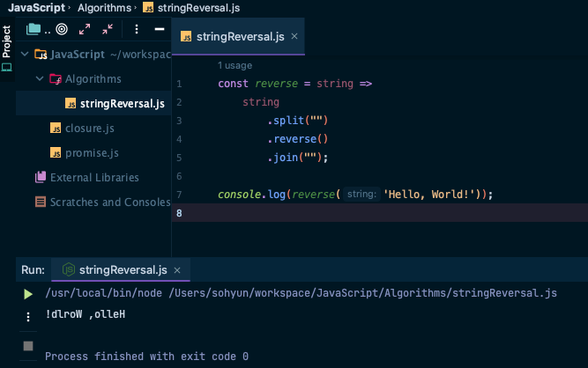This screenshot has height=368, width=588.
Task: Click the line 7 number in gutter
Action: point(179,195)
